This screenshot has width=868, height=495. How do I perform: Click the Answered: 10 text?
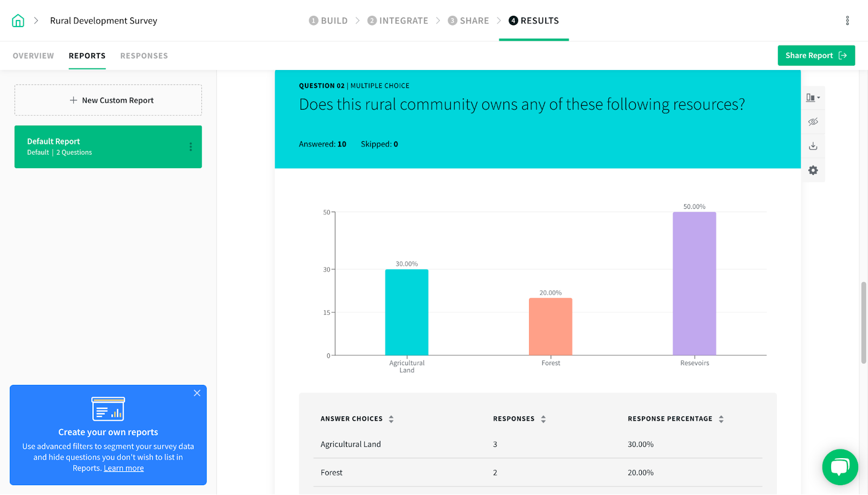click(322, 144)
